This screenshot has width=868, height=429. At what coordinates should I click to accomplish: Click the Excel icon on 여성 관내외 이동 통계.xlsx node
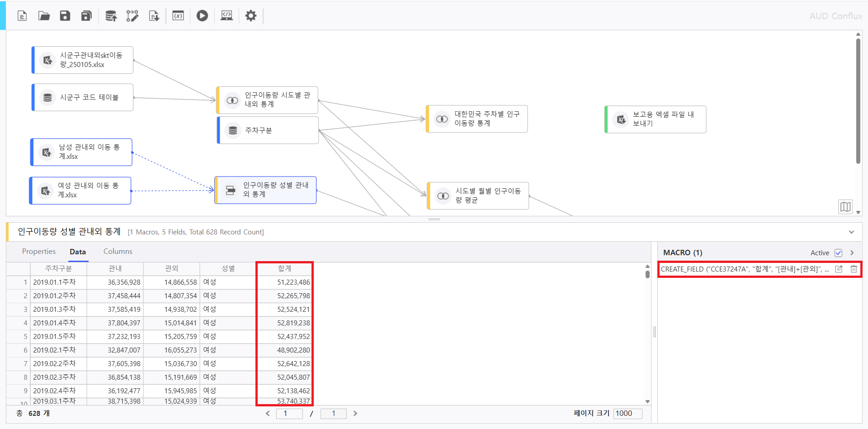point(45,191)
